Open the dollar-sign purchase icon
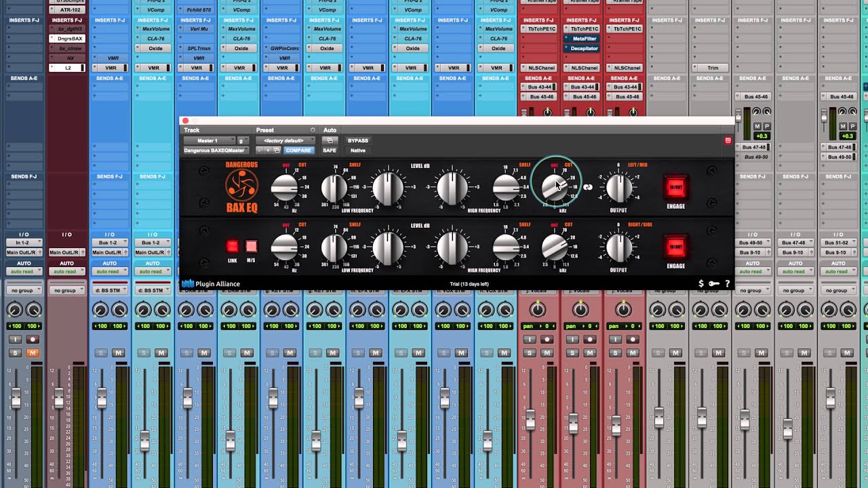Screen dimensions: 868x488 pos(701,284)
